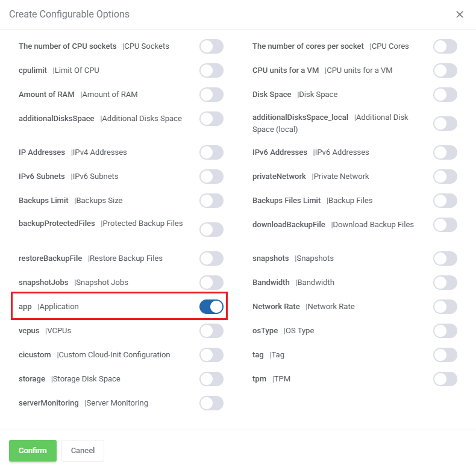
Task: Enable the CPU Sockets toggle
Action: [211, 46]
